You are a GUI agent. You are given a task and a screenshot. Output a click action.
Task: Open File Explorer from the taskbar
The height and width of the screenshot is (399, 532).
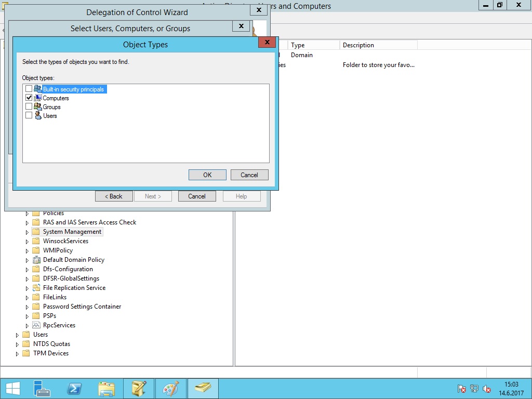coord(107,389)
